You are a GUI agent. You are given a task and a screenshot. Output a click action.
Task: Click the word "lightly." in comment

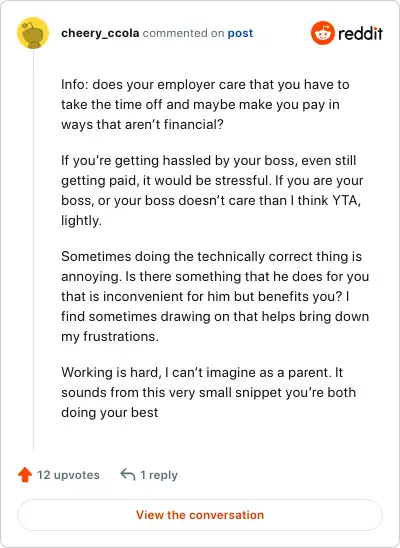tap(81, 221)
